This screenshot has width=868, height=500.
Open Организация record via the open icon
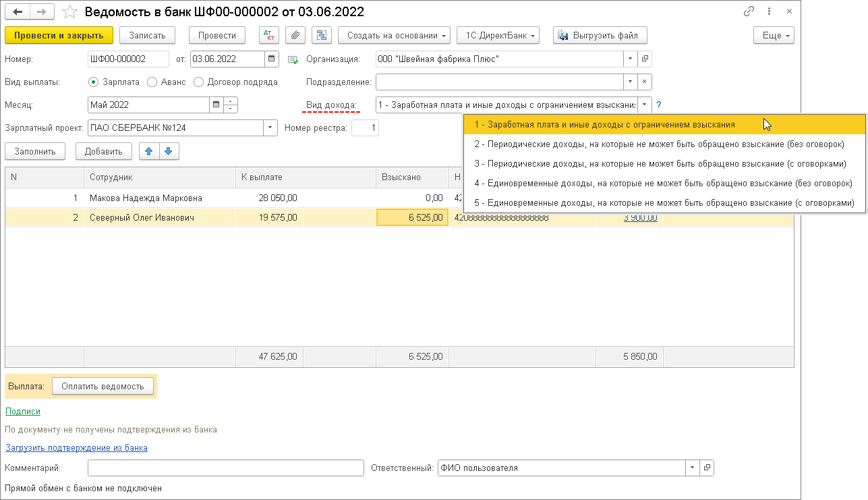645,59
